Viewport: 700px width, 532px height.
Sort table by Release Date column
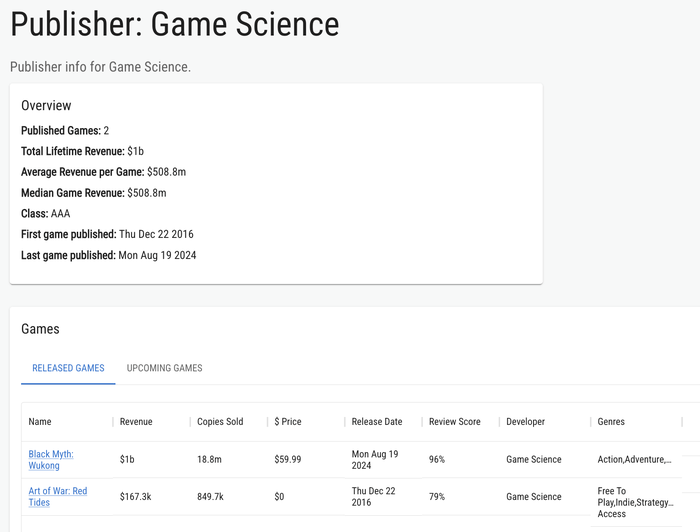377,421
